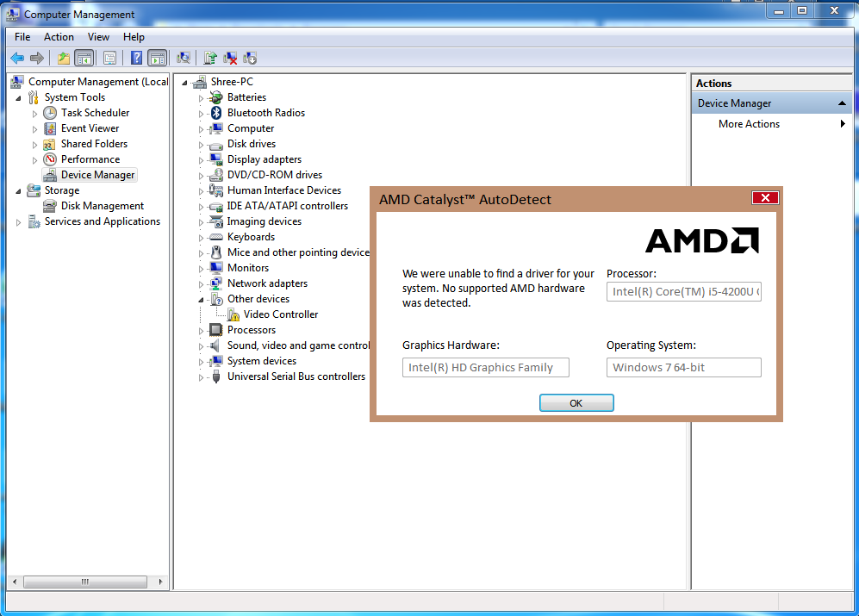Click the Forward navigation arrow
Viewport: 859px width, 616px height.
coord(37,58)
